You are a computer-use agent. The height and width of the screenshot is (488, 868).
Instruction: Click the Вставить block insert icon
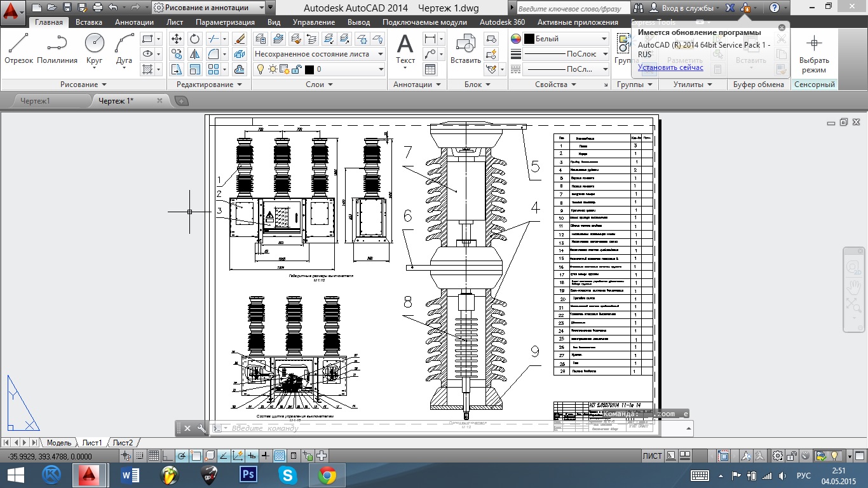tap(466, 49)
